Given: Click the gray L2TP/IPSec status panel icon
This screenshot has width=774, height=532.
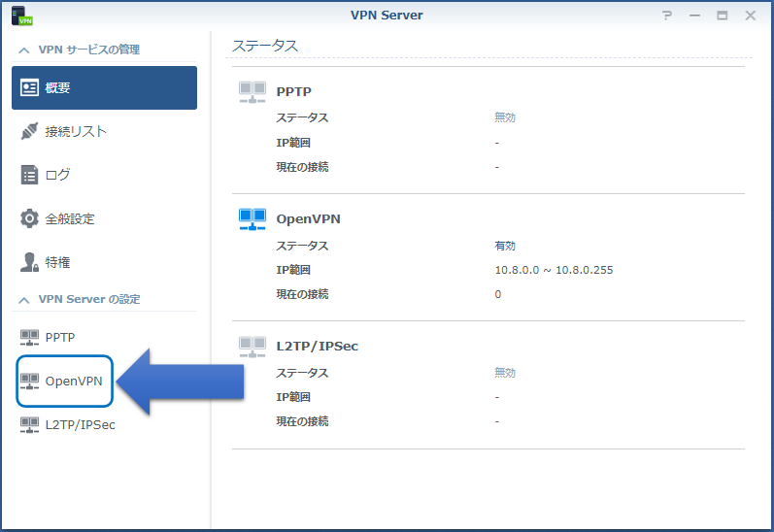Looking at the screenshot, I should 252,347.
